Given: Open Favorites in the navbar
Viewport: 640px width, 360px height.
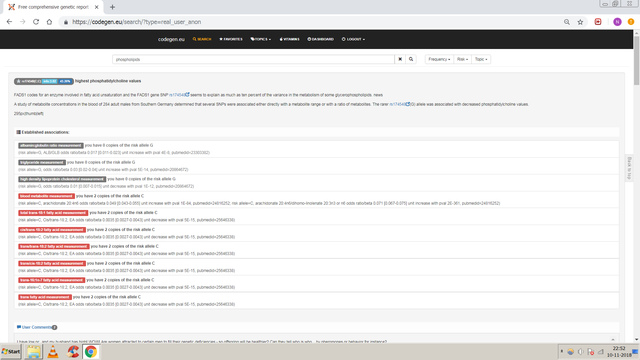Looking at the screenshot, I should [231, 39].
